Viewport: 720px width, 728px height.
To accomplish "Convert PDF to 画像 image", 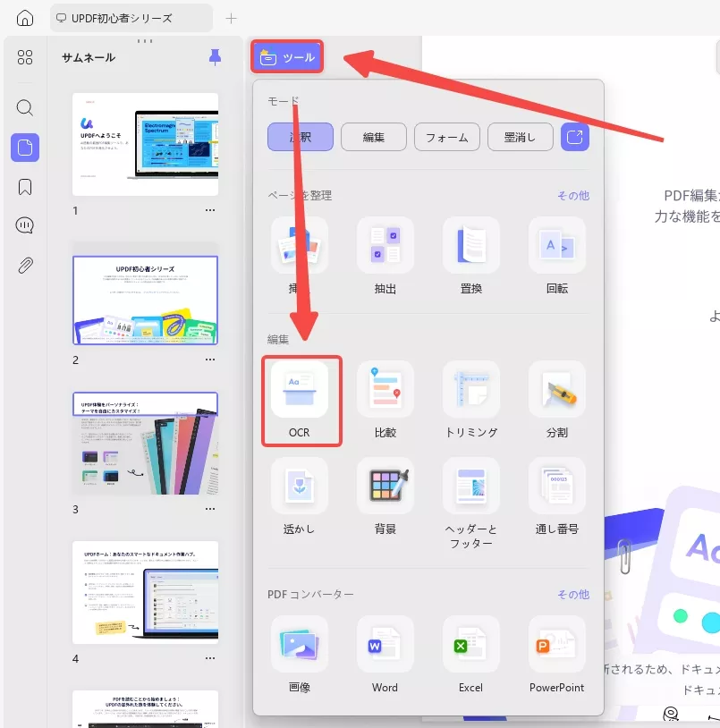I will coord(300,655).
